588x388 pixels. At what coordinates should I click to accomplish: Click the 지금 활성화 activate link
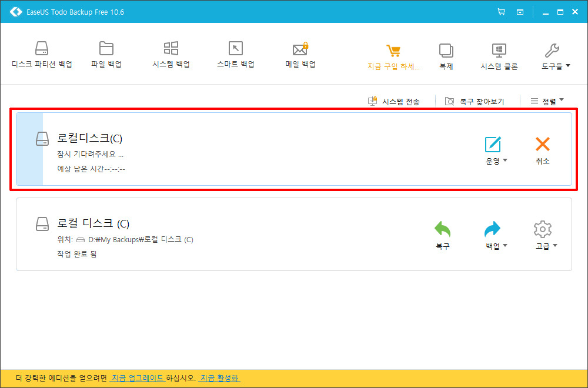219,378
